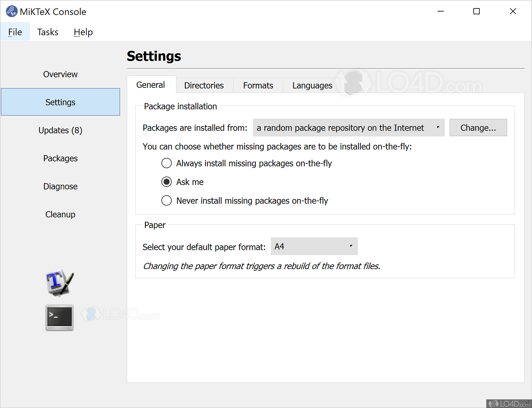Screen dimensions: 532x408
Task: Open the Tasks menu
Action: point(48,32)
